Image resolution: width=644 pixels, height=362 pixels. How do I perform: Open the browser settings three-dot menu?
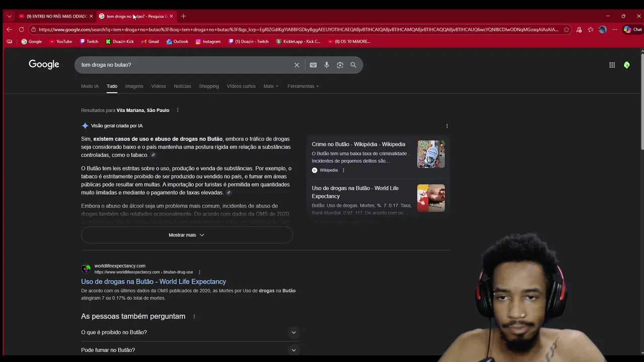tap(614, 30)
